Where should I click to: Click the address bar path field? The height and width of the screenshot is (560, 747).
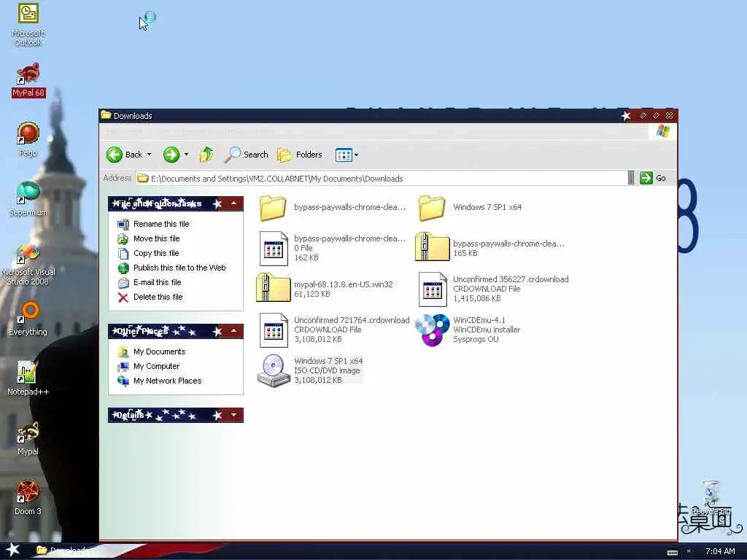point(381,178)
